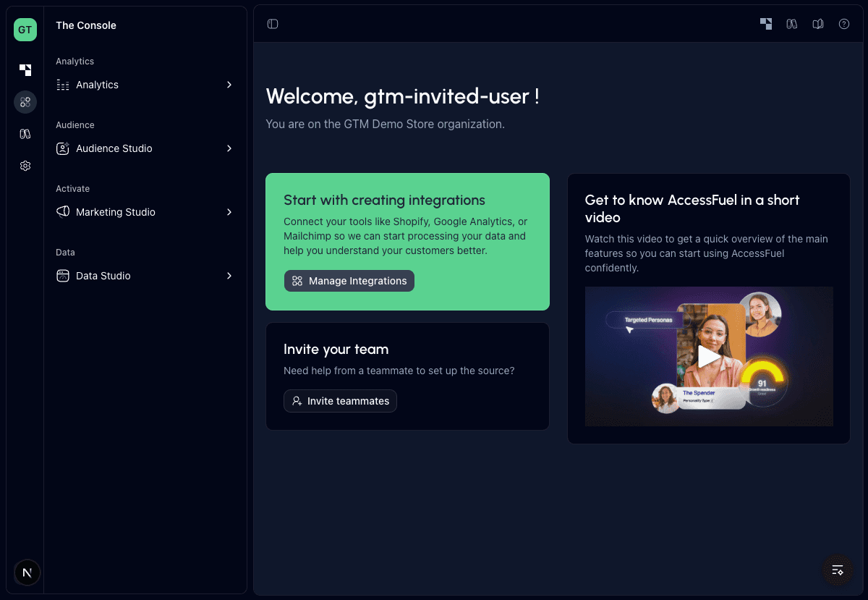Select the Integrations icon in the left rail
Viewport: 868px width, 600px height.
click(x=25, y=102)
